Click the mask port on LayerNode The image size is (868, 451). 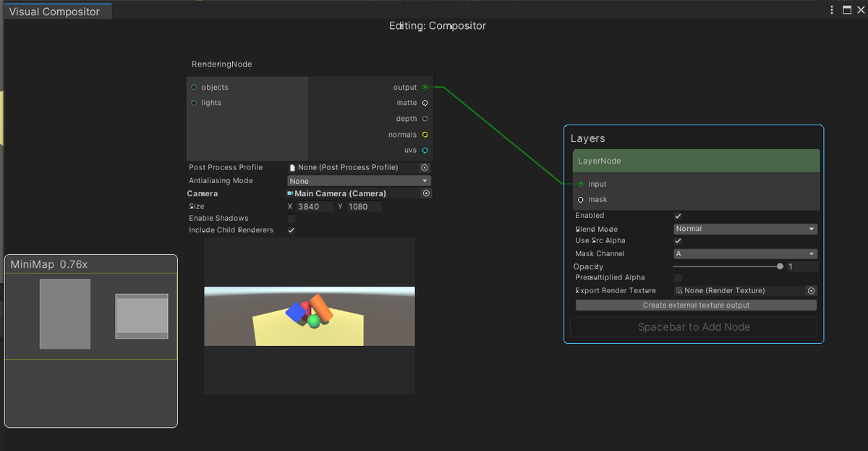pyautogui.click(x=580, y=199)
